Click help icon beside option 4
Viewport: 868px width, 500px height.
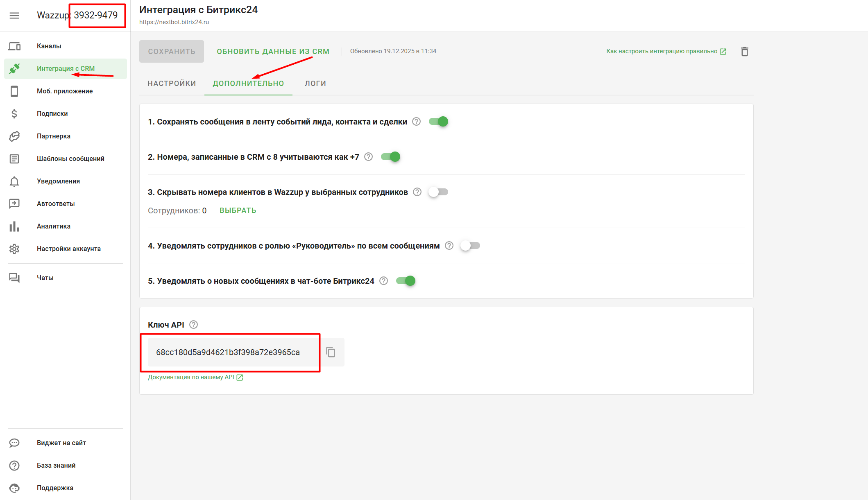click(449, 246)
